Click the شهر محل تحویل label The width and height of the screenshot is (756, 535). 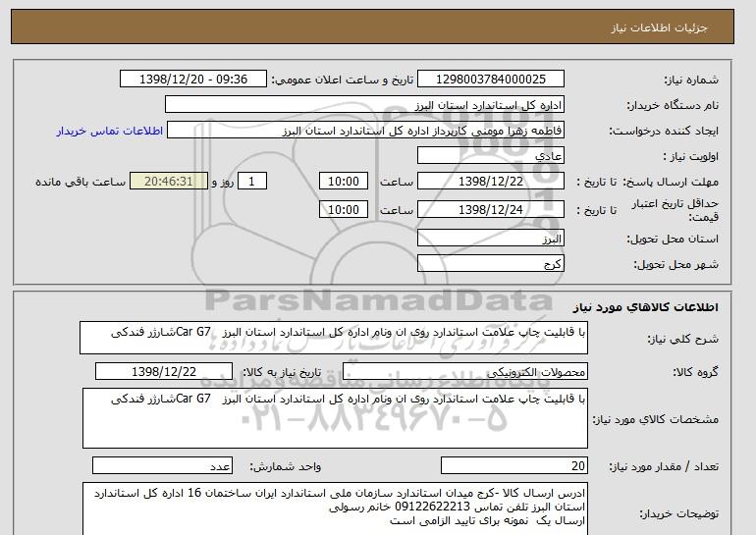click(x=675, y=265)
